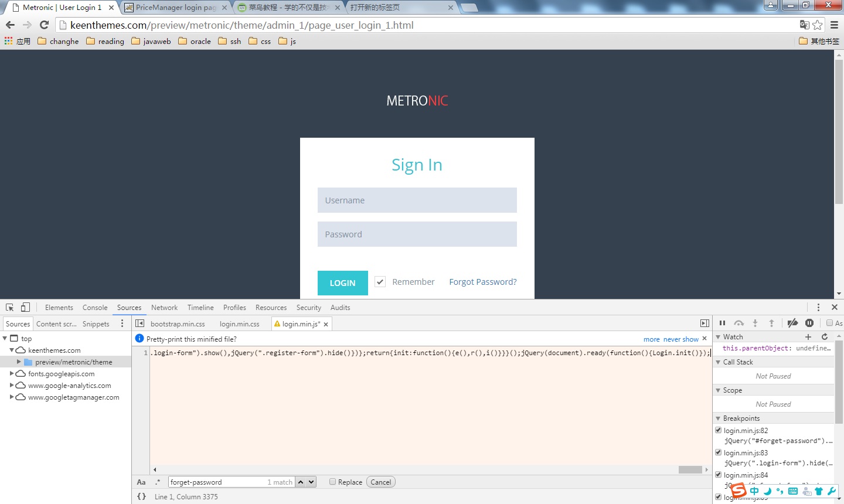Collapse the Breakpoints section

[719, 418]
